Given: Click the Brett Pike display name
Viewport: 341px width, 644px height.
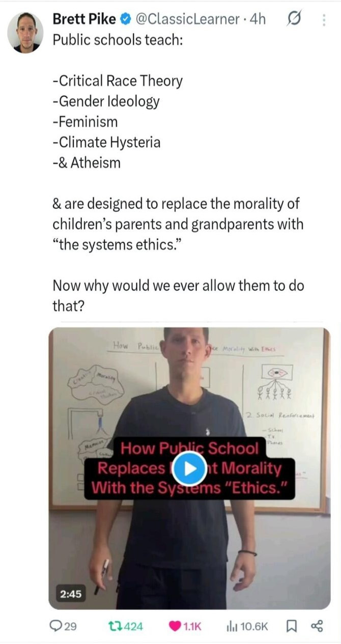Looking at the screenshot, I should pos(84,19).
